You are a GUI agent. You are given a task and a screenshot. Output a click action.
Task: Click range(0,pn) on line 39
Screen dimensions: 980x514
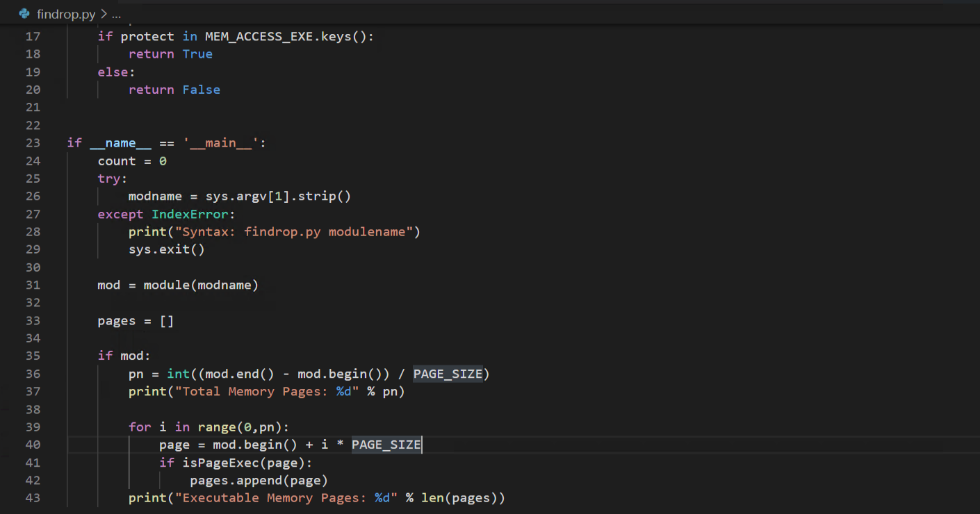(239, 427)
